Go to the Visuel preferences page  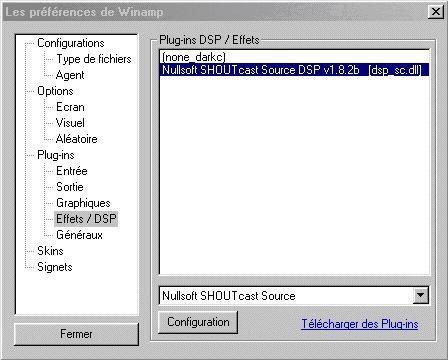[x=70, y=123]
